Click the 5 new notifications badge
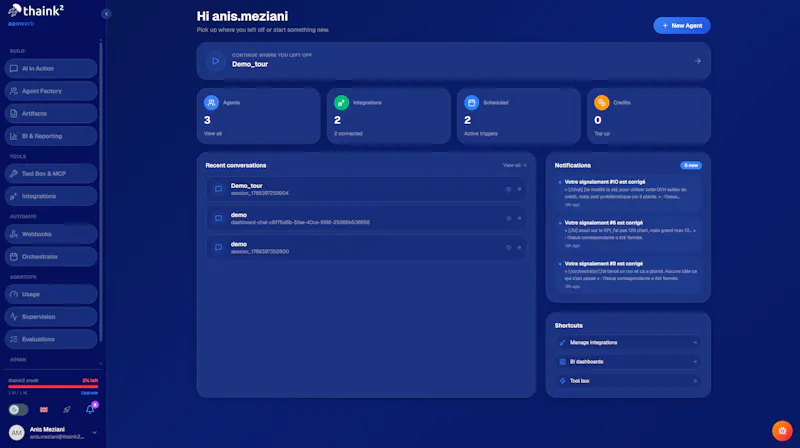800x448 pixels. pyautogui.click(x=691, y=165)
